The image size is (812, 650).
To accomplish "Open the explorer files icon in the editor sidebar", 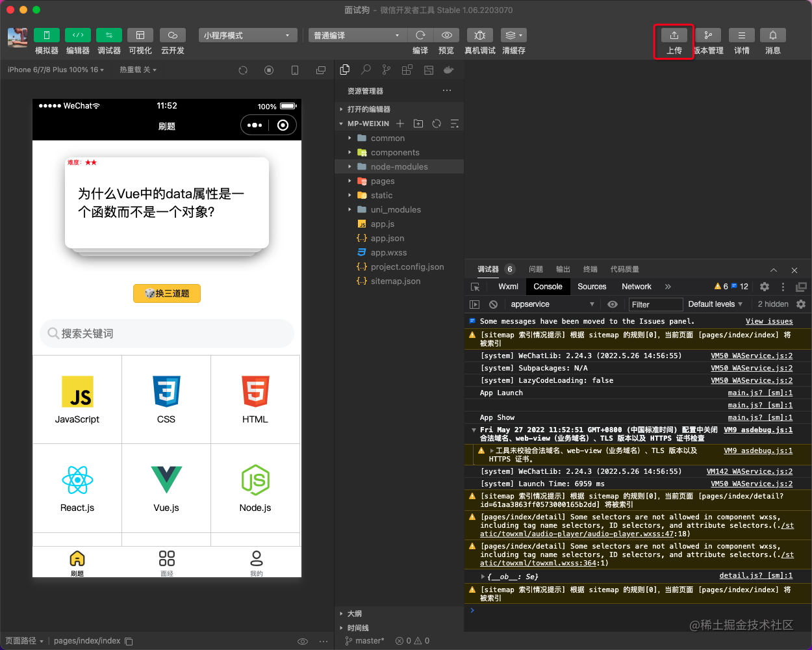I will coord(345,70).
